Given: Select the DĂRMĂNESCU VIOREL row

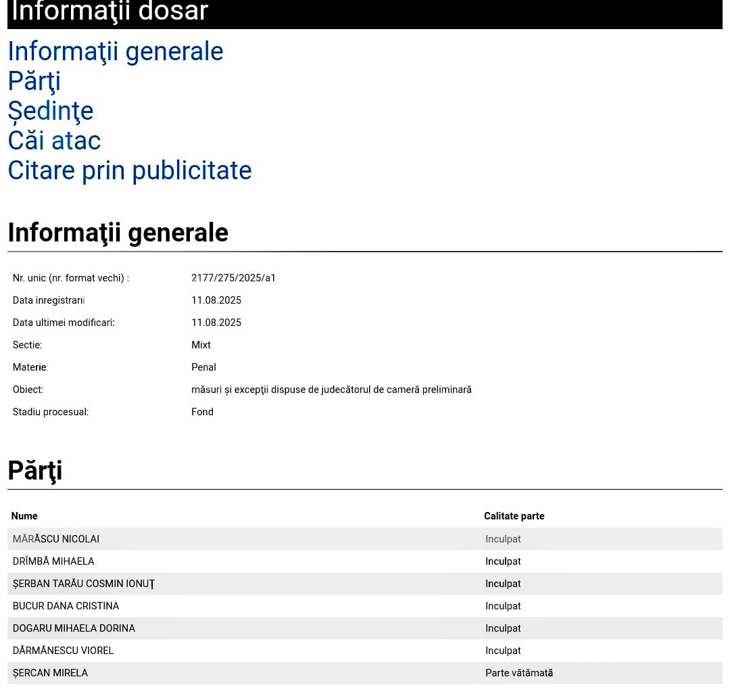Looking at the screenshot, I should 63,651.
